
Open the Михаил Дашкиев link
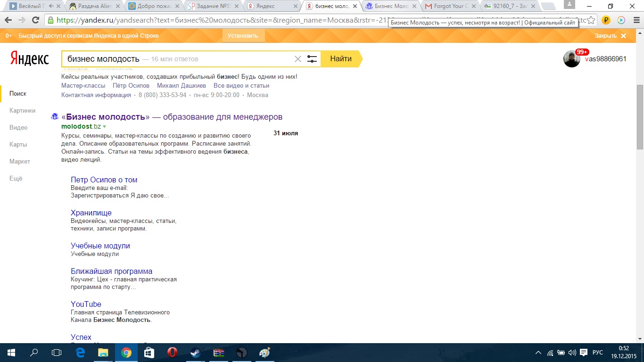click(x=182, y=86)
